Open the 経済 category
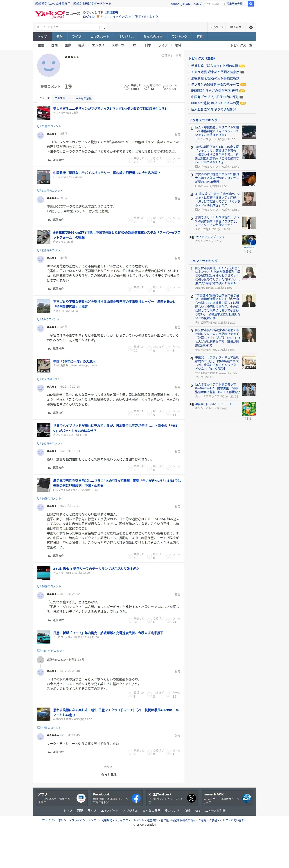 pyautogui.click(x=81, y=46)
